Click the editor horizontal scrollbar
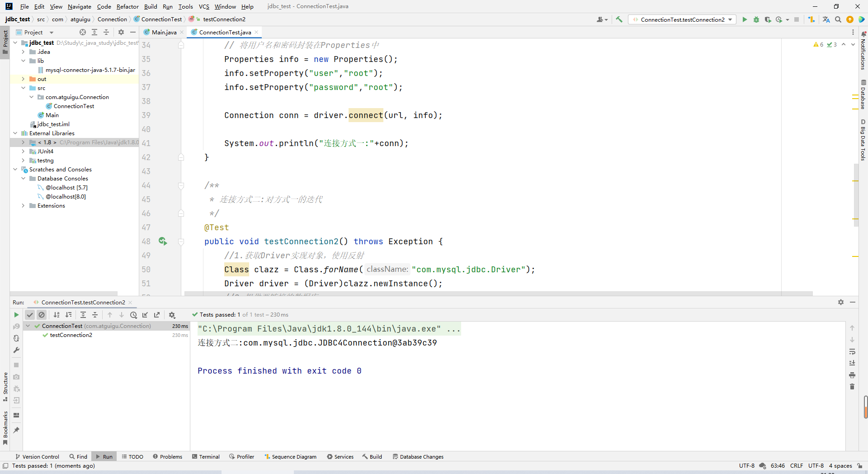Image resolution: width=868 pixels, height=474 pixels. click(x=498, y=294)
